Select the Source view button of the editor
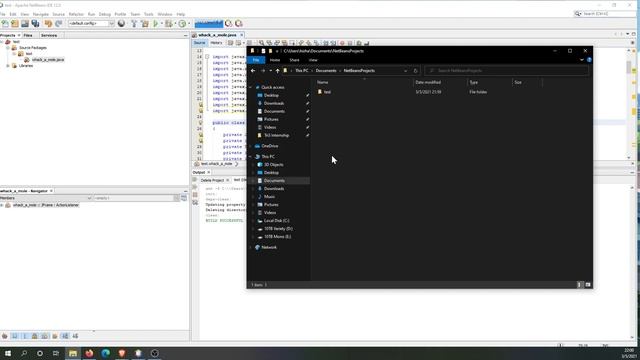Image resolution: width=640 pixels, height=360 pixels. (200, 43)
